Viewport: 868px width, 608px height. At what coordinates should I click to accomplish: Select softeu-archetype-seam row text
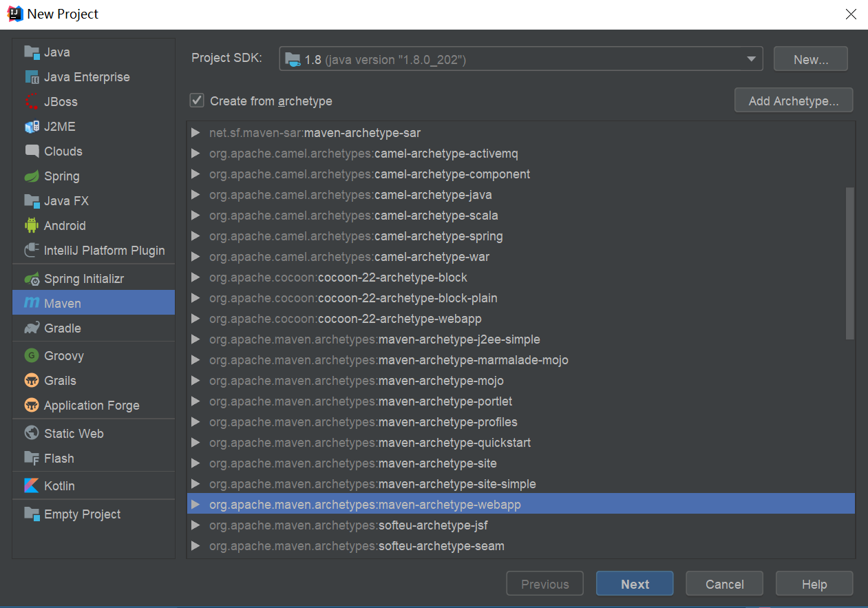pos(357,546)
